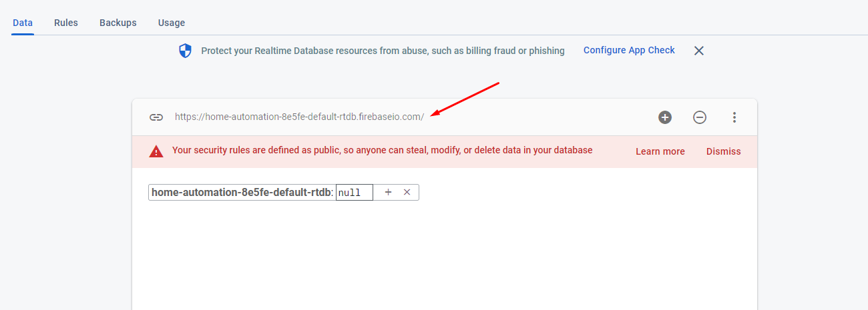Collapse all nodes with minus circle icon

(700, 117)
